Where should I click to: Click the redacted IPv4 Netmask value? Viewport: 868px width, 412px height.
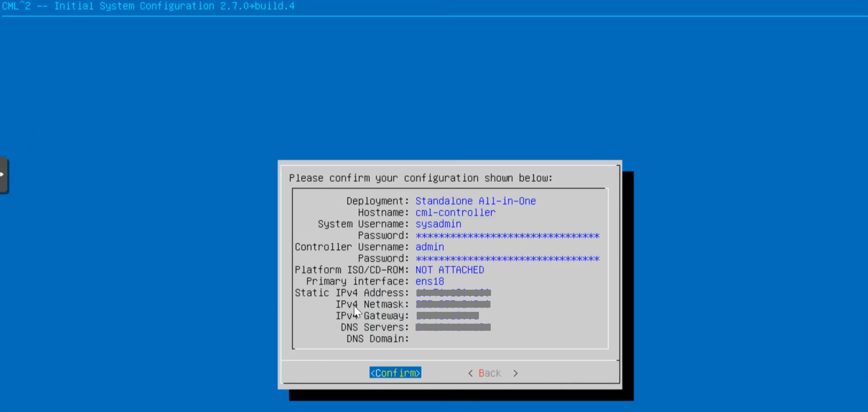(453, 304)
